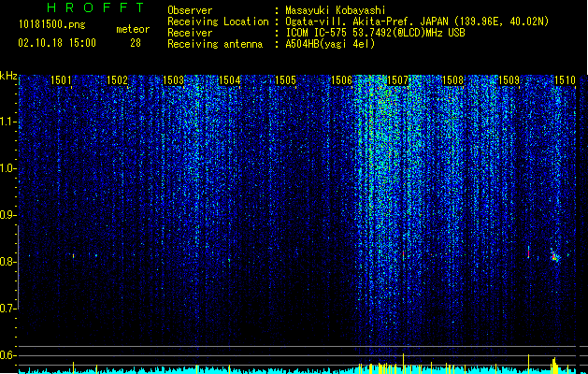Click the Receiving antenna label
Image resolution: width=588 pixels, height=374 pixels.
215,44
